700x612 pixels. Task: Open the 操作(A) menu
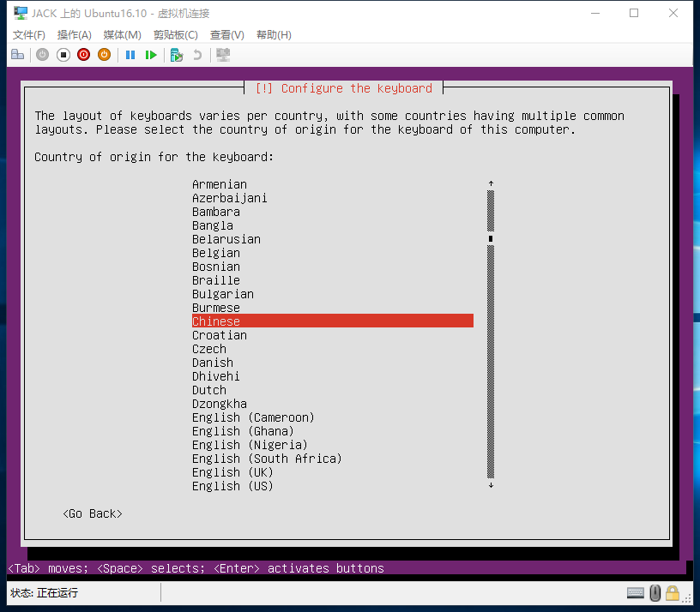(x=74, y=35)
